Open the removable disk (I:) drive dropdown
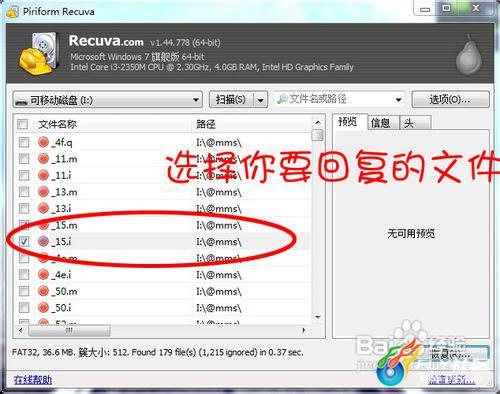 (x=107, y=100)
